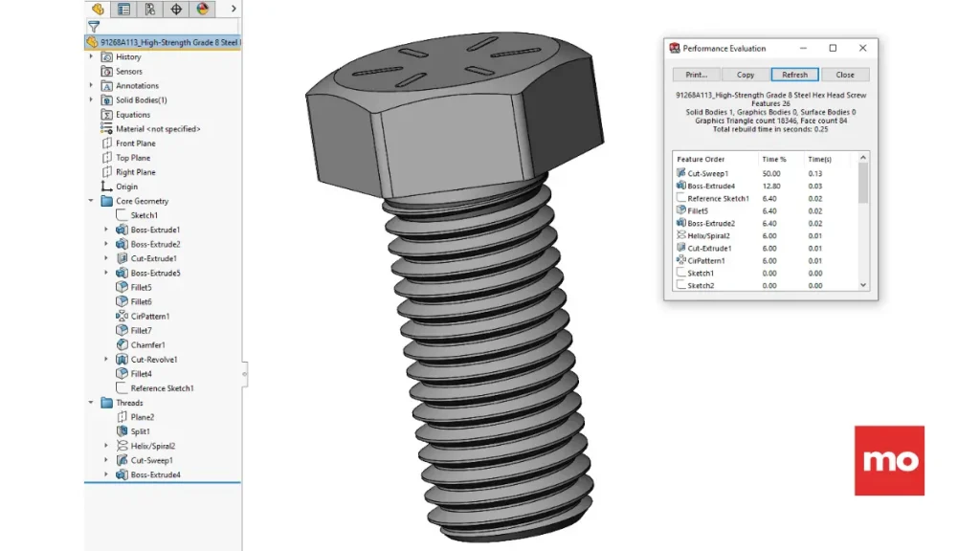
Task: Select the Fillet7 feature icon
Action: 122,330
